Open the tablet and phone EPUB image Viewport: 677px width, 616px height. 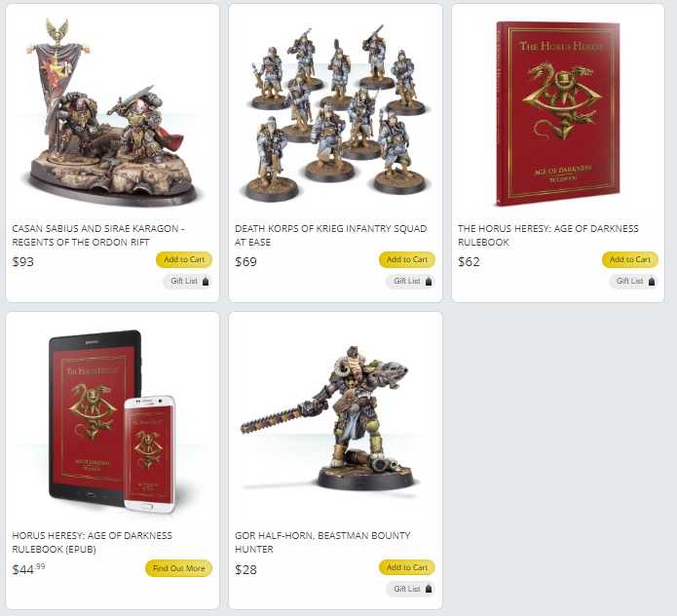(x=112, y=421)
